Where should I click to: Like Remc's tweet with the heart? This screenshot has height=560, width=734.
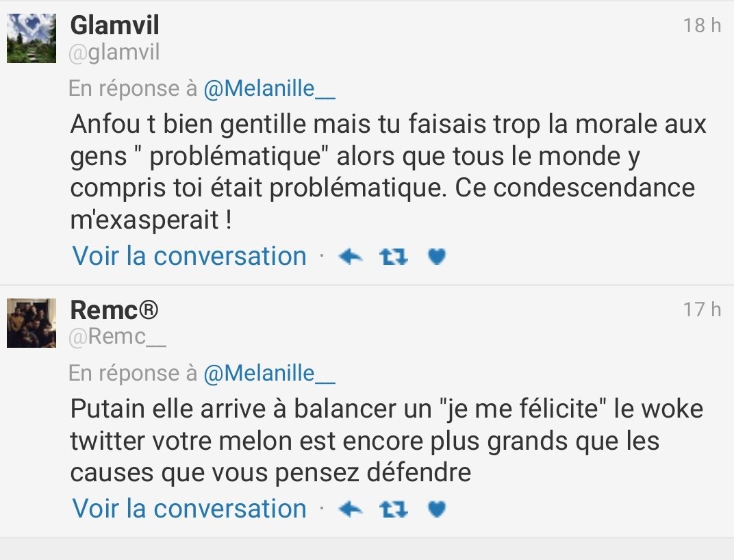pyautogui.click(x=436, y=509)
